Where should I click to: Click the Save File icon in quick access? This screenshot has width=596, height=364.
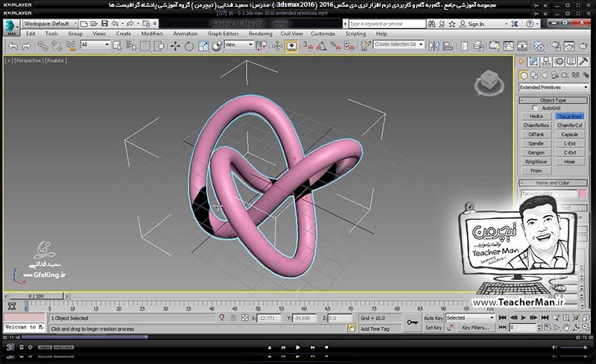(104, 24)
